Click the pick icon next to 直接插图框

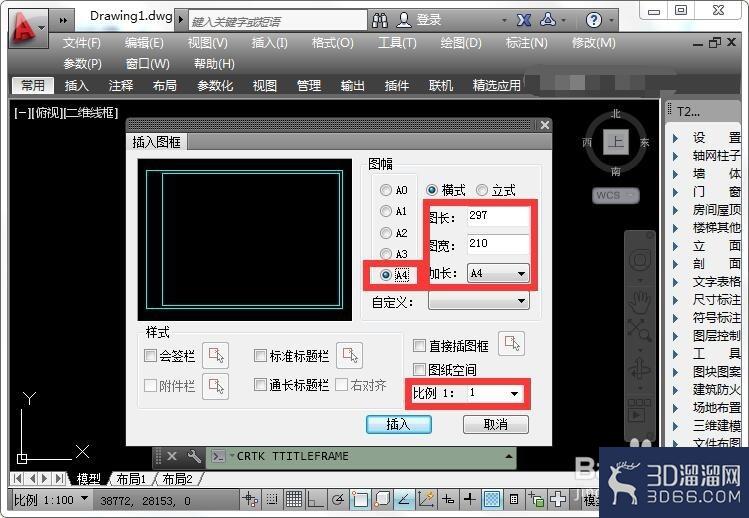point(511,344)
